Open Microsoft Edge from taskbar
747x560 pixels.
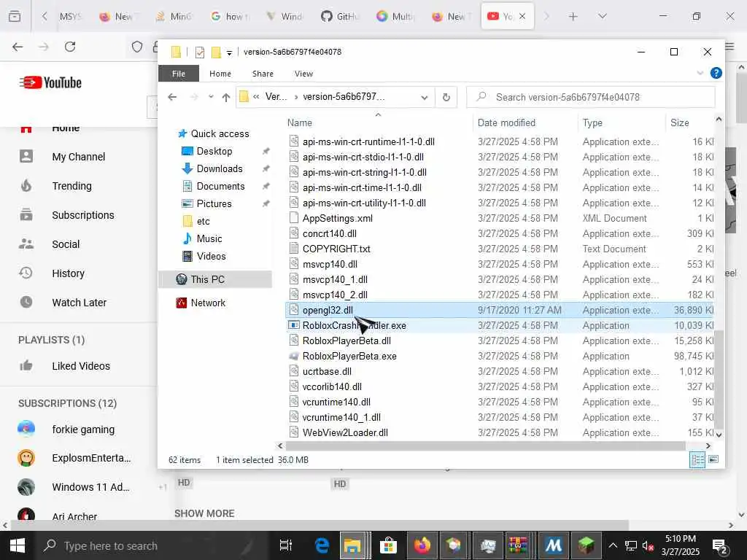click(322, 545)
